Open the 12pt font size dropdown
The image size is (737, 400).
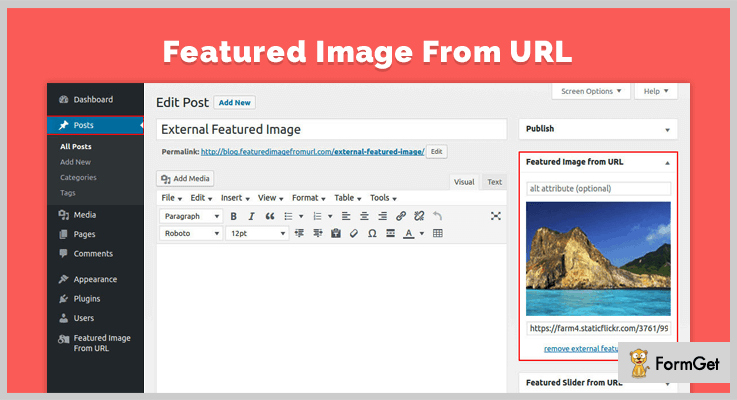tap(257, 233)
